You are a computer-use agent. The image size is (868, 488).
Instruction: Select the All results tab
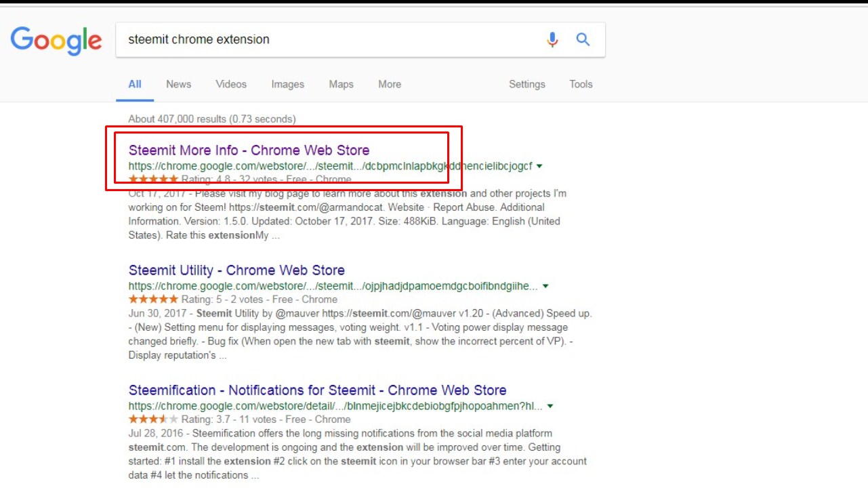point(135,85)
